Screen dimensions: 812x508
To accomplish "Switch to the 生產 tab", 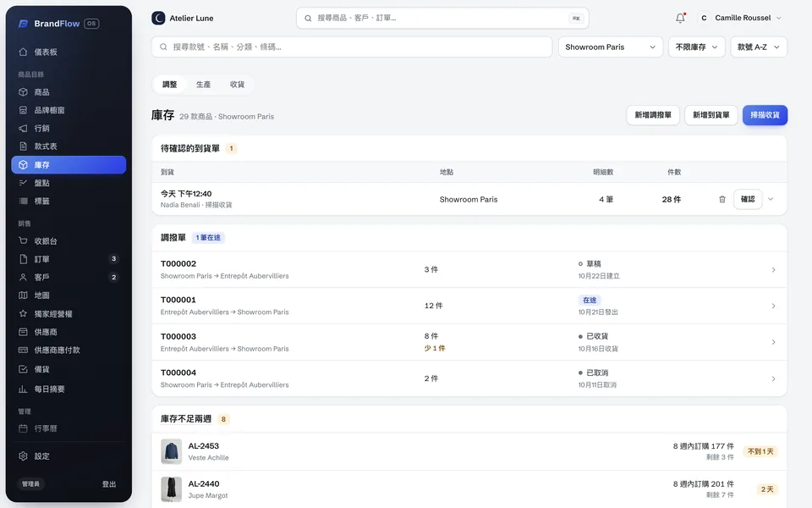I will click(203, 85).
